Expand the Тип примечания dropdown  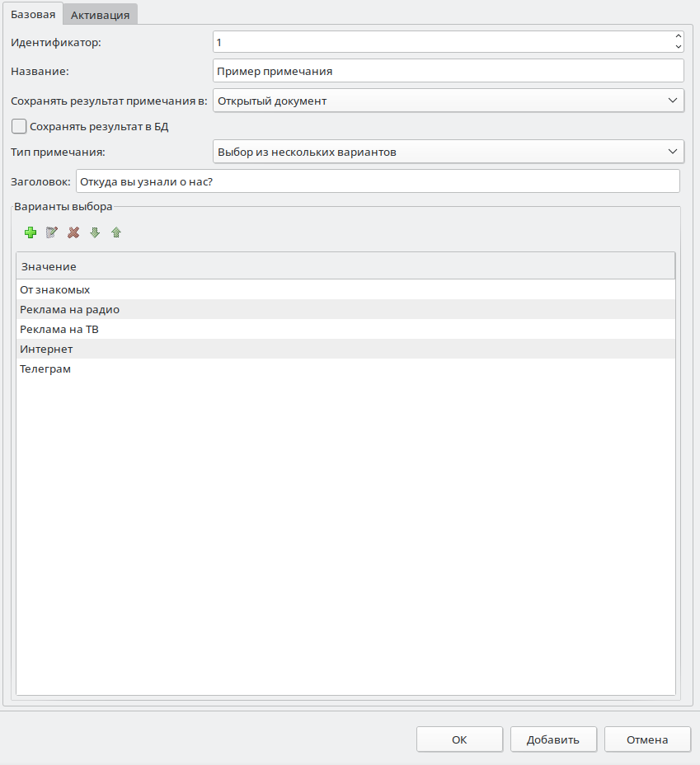point(448,153)
